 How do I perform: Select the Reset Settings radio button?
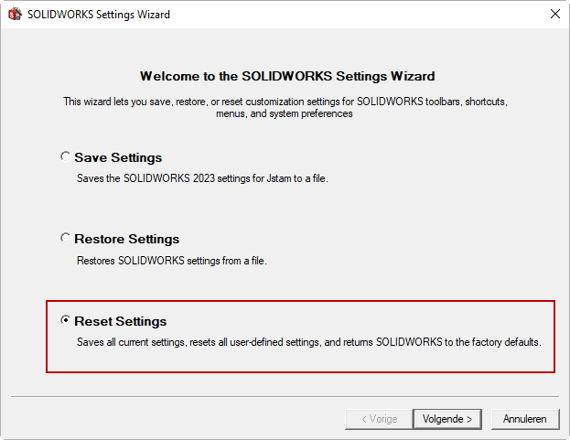point(65,320)
